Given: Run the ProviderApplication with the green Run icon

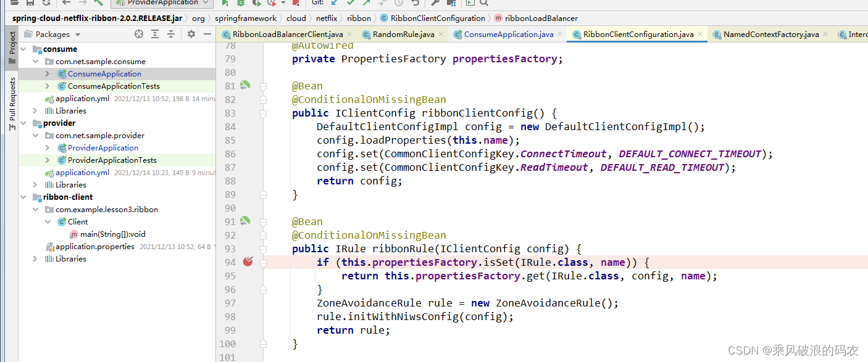Looking at the screenshot, I should [225, 3].
